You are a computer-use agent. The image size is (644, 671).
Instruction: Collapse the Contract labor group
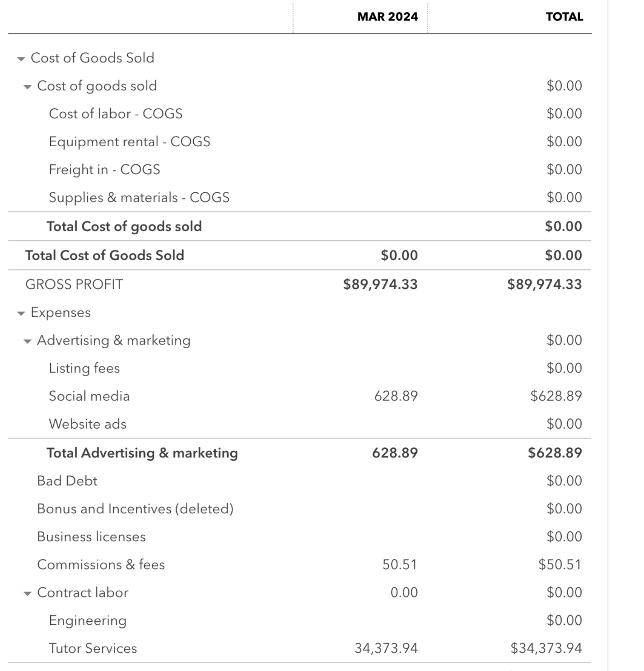point(28,594)
